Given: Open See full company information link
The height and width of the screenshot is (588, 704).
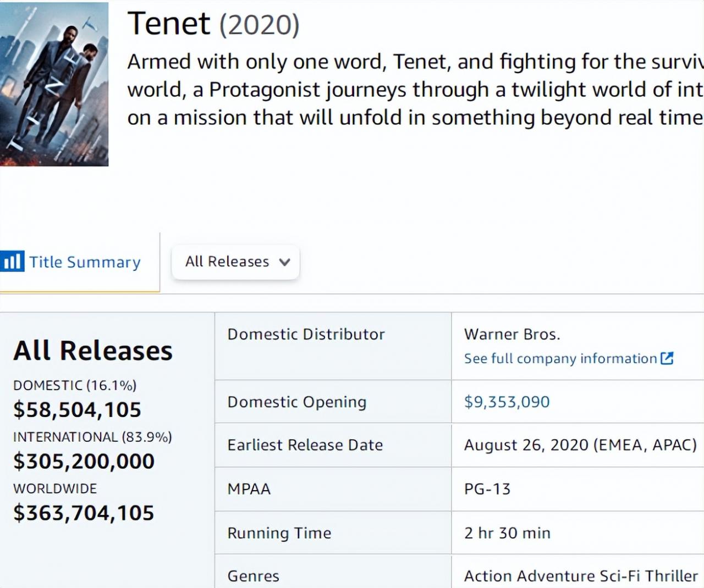Looking at the screenshot, I should pos(560,358).
